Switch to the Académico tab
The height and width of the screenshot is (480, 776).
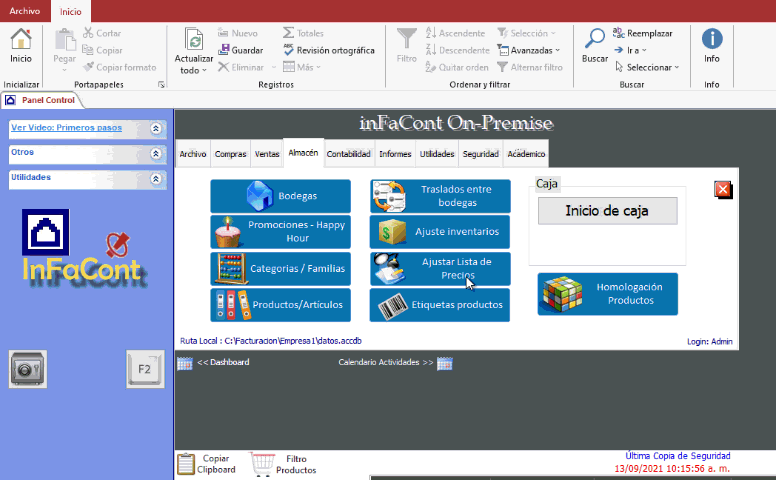(526, 154)
